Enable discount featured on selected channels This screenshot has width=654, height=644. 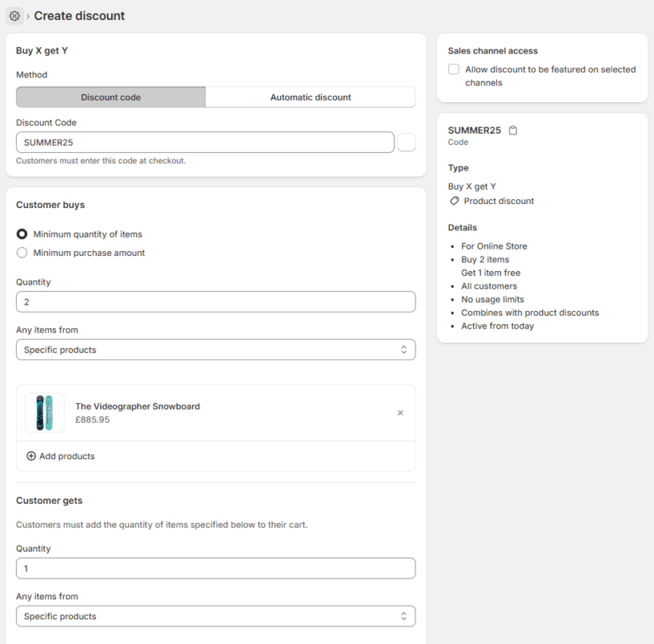[x=454, y=69]
